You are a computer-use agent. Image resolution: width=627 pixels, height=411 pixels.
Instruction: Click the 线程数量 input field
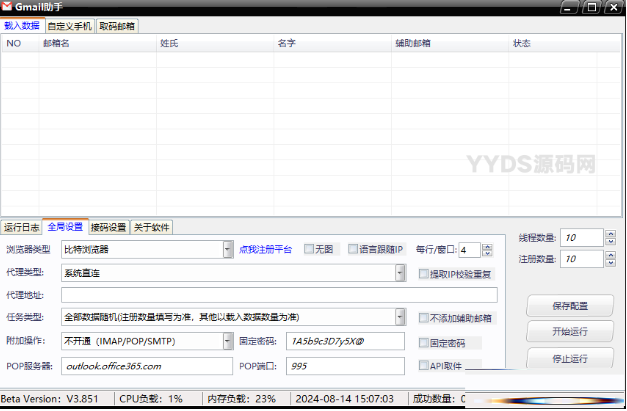click(x=581, y=237)
